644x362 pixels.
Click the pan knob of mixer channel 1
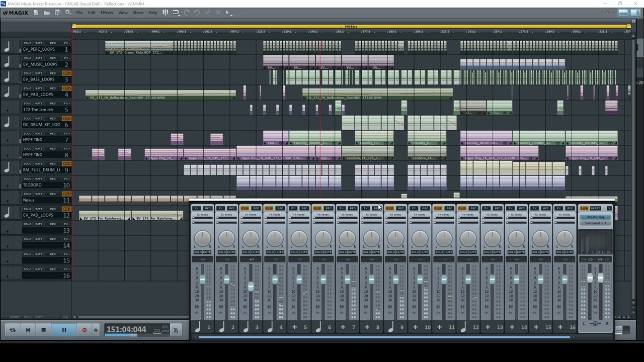(x=202, y=238)
